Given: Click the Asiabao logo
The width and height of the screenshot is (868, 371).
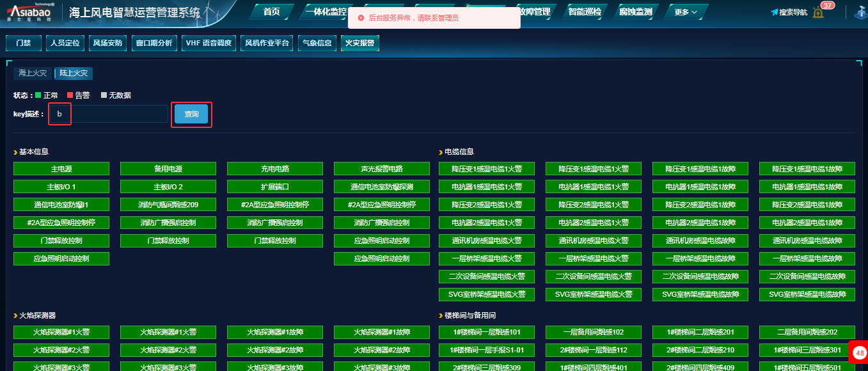Looking at the screenshot, I should pyautogui.click(x=31, y=12).
